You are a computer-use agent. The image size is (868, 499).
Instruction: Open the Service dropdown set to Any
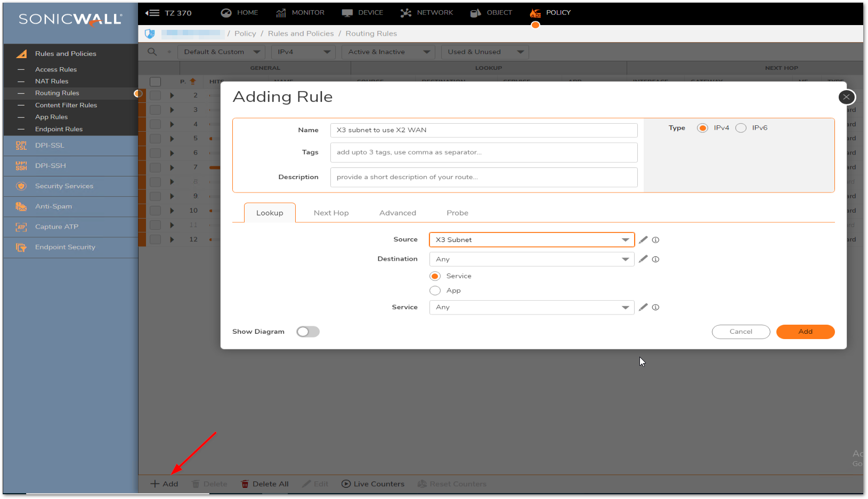pos(531,308)
